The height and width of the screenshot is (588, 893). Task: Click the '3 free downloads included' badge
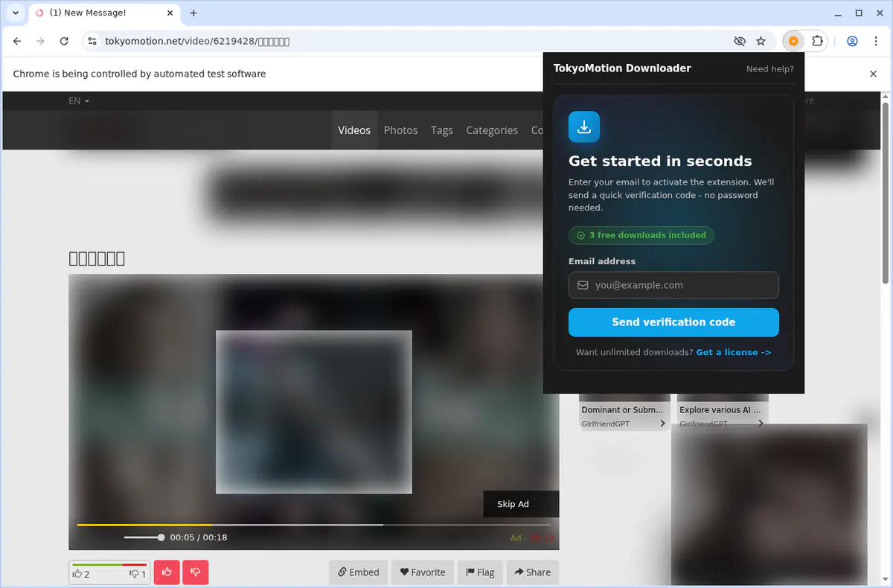click(641, 235)
